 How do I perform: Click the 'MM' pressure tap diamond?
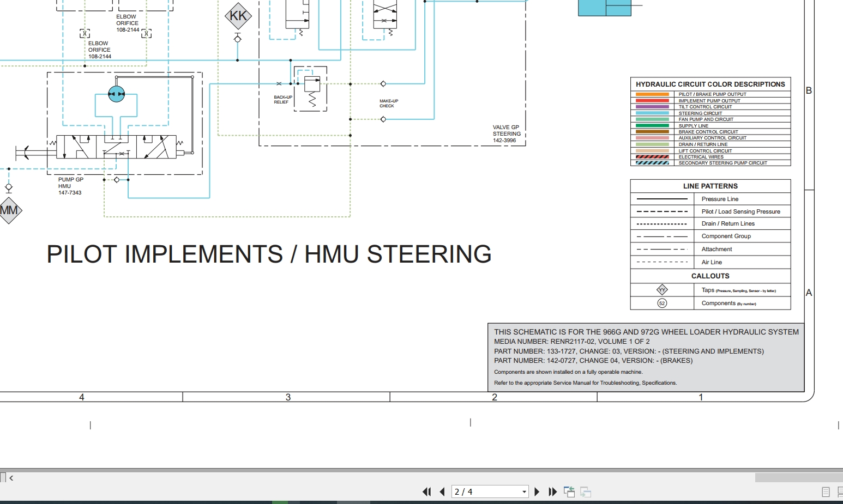click(x=8, y=210)
